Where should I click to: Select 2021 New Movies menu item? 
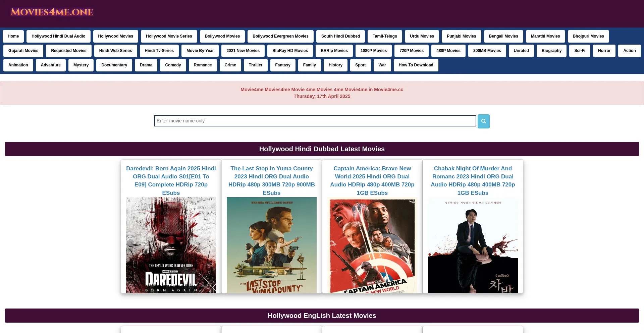coord(243,51)
